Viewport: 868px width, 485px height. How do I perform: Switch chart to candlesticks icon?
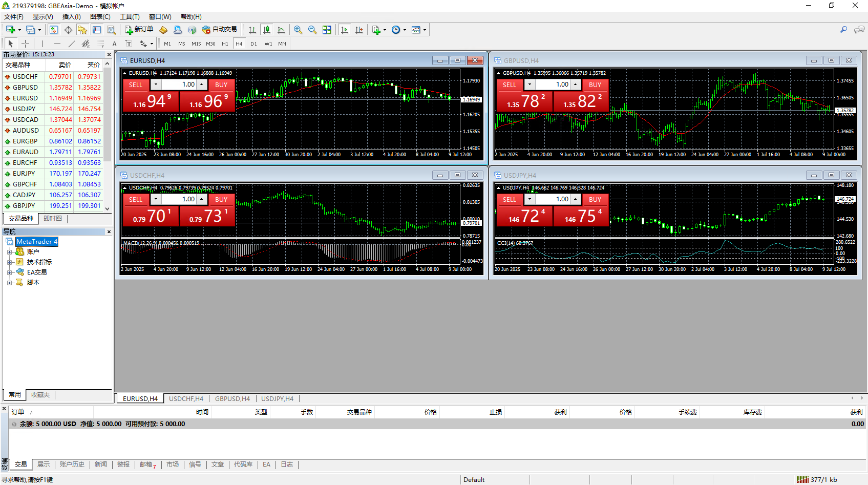click(x=267, y=30)
